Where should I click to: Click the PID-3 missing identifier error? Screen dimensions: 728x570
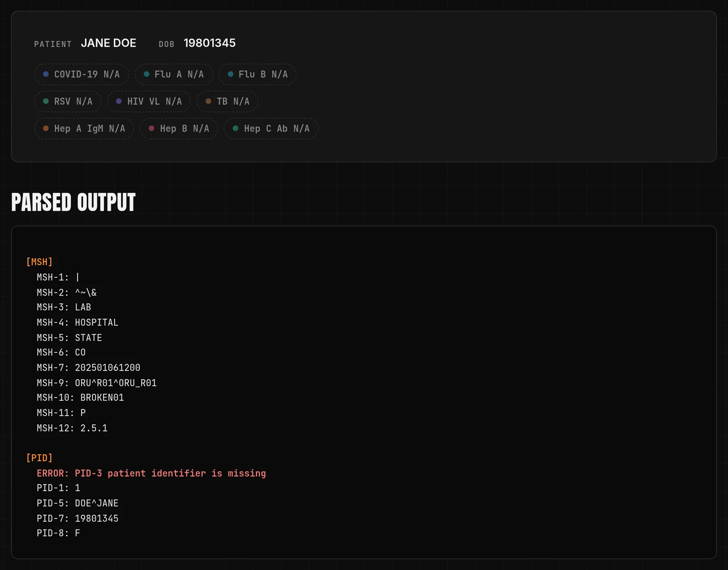152,473
